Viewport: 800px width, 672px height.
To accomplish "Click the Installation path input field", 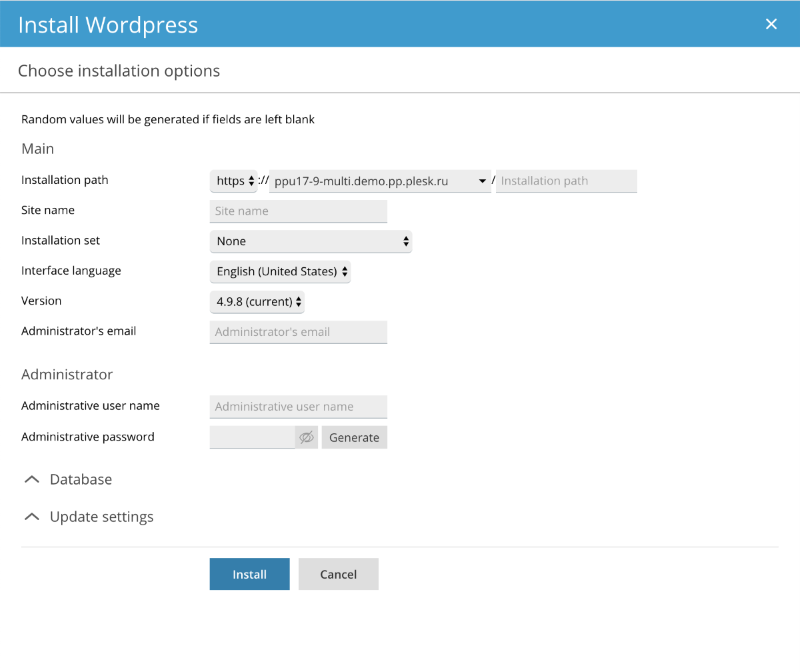I will coord(566,181).
